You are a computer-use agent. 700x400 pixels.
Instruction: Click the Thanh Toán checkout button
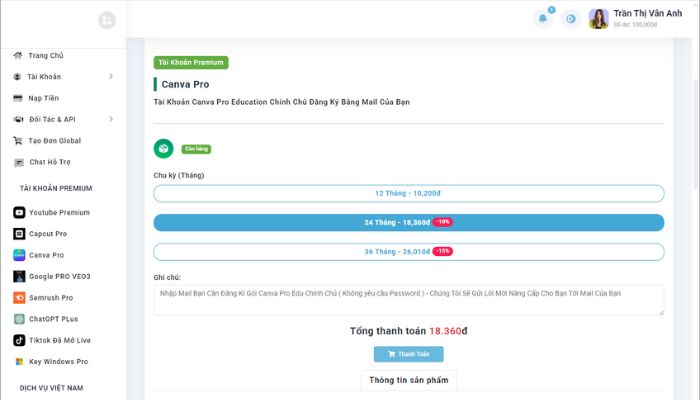[x=408, y=354]
